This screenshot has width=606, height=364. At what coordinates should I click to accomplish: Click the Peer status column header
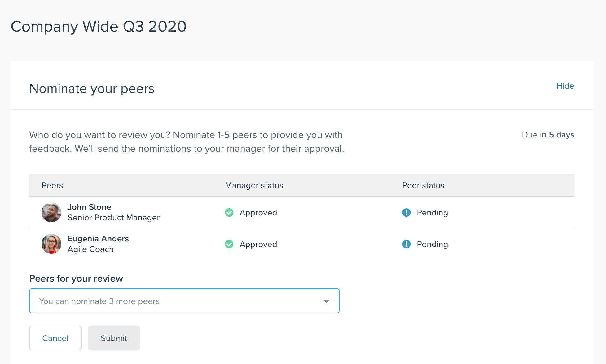tap(423, 185)
